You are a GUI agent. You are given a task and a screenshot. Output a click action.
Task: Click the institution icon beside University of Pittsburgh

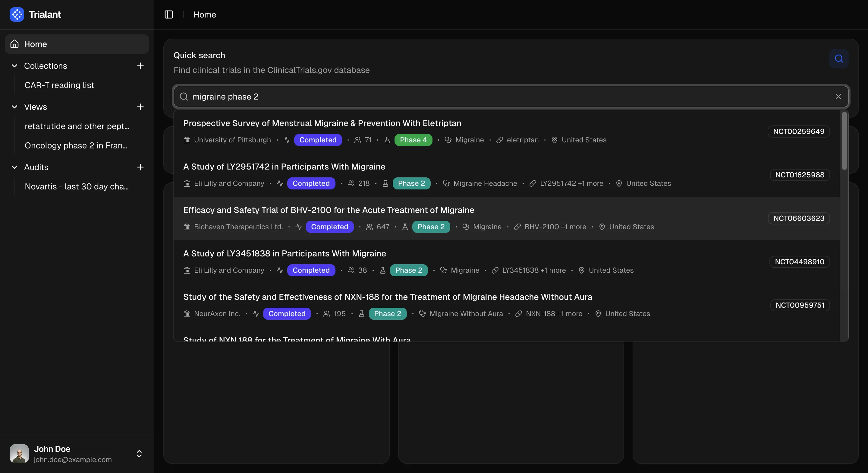187,140
